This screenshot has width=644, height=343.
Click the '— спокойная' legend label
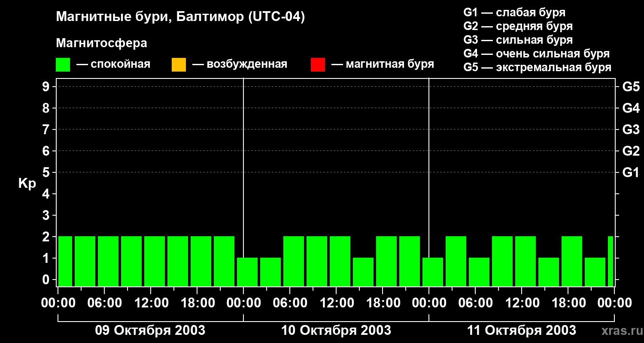pyautogui.click(x=113, y=64)
